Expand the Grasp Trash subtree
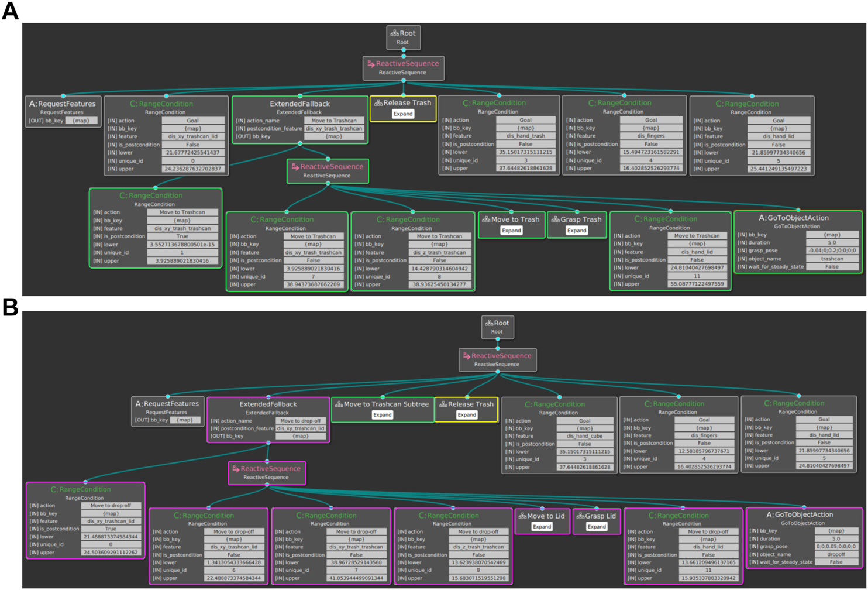This screenshot has height=590, width=868. click(576, 231)
